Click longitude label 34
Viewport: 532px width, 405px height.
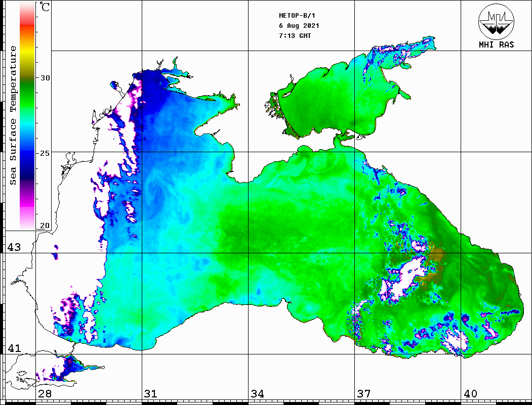[x=258, y=394]
